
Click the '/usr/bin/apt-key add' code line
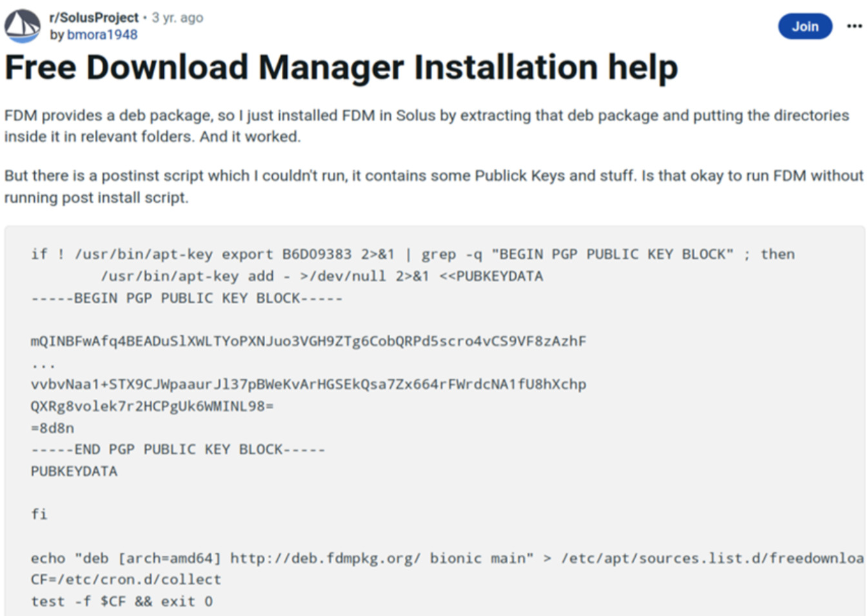coord(321,276)
